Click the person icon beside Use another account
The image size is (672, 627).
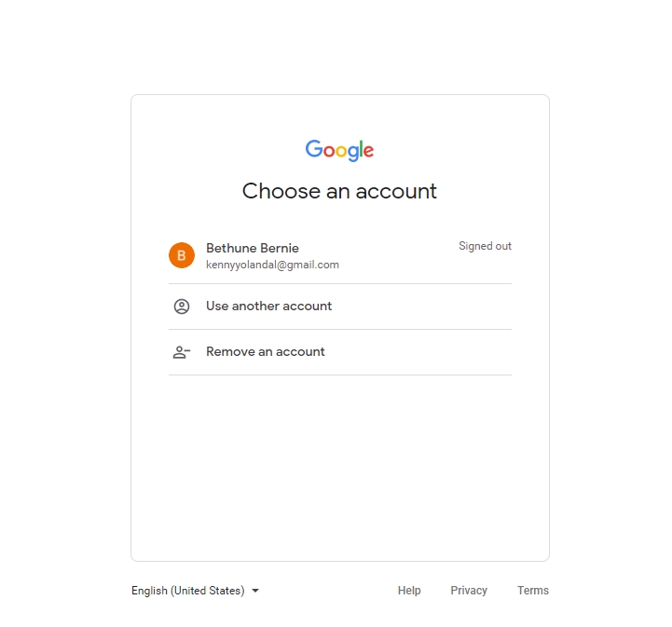[182, 307]
